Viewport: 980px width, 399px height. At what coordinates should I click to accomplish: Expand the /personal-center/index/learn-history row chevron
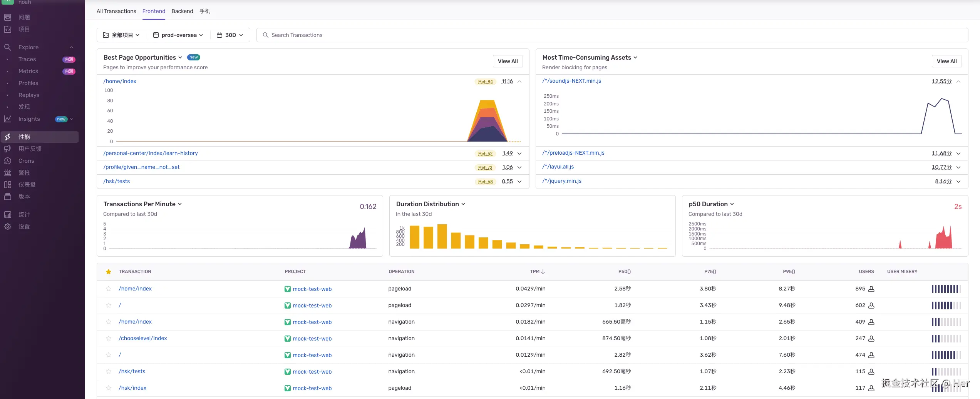click(x=519, y=154)
